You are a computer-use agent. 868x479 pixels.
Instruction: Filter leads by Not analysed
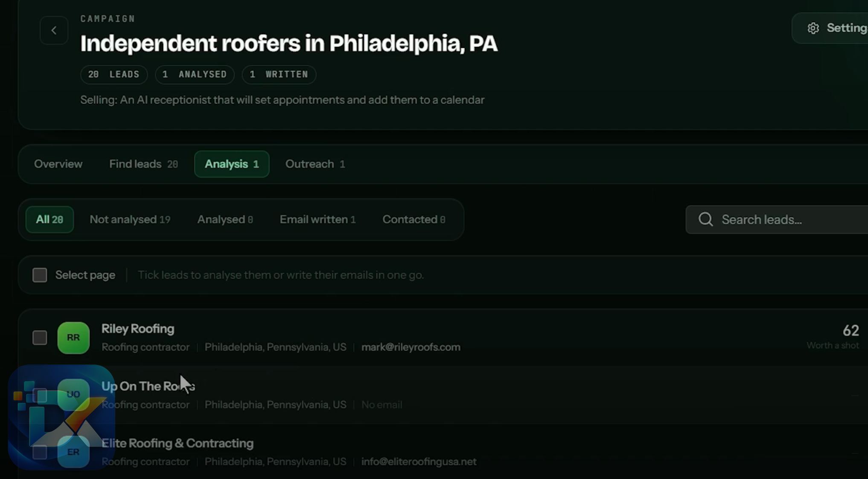[x=130, y=219]
